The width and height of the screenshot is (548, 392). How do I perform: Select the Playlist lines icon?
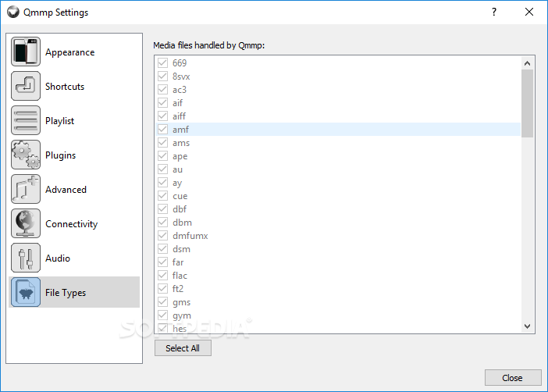pos(26,120)
